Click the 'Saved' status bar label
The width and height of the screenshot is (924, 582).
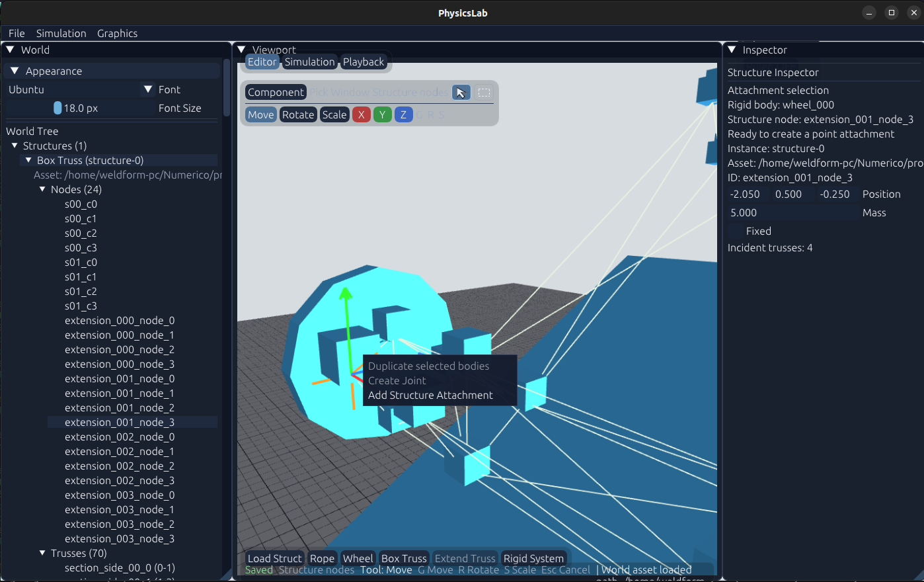tap(258, 570)
